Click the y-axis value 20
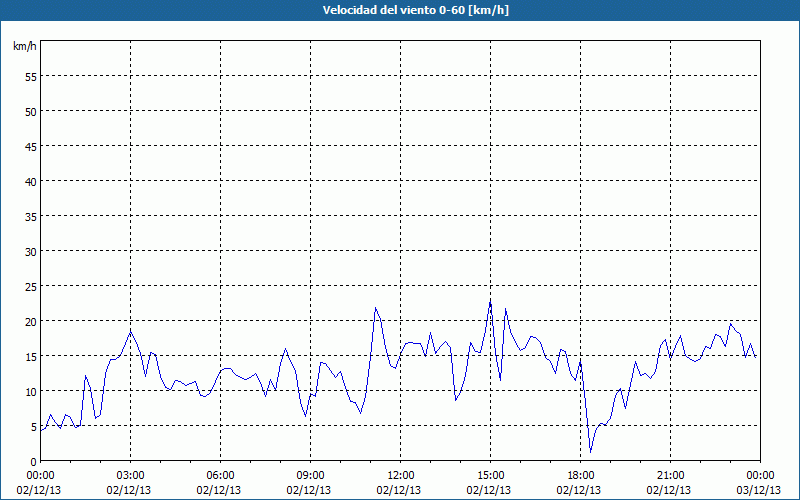Viewport: 800px width, 500px height. [31, 321]
